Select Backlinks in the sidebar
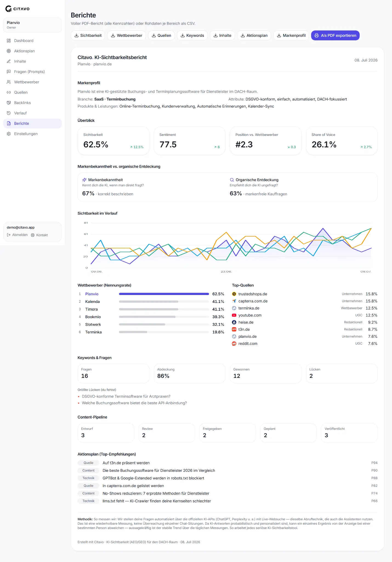Viewport: 392px width, 562px height. 33,103
